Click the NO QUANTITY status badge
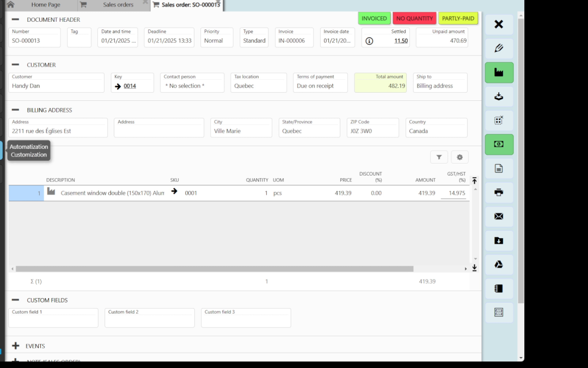The width and height of the screenshot is (588, 368). tap(414, 19)
